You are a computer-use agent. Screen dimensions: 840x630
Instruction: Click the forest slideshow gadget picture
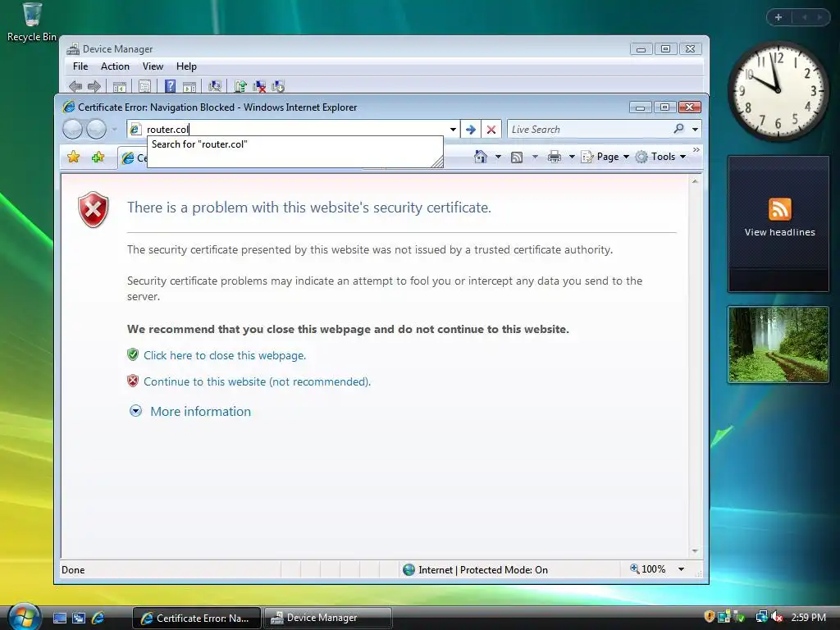[x=778, y=345]
